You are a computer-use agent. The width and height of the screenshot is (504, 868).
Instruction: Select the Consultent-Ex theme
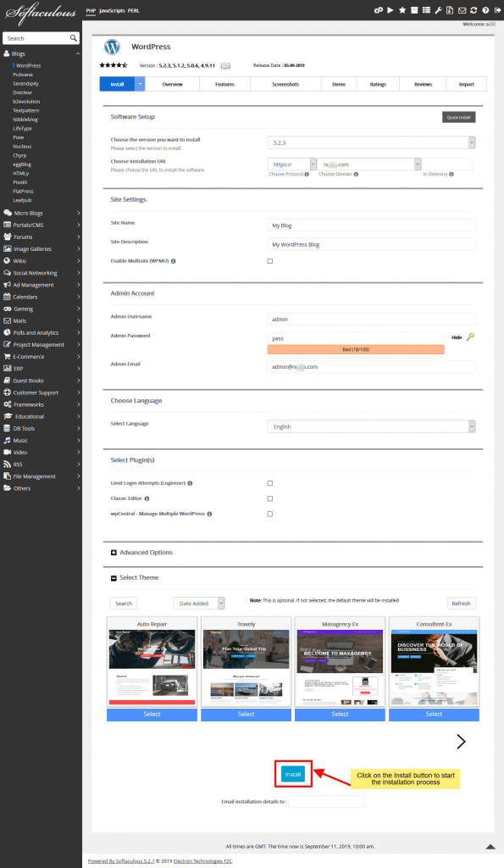pos(434,714)
